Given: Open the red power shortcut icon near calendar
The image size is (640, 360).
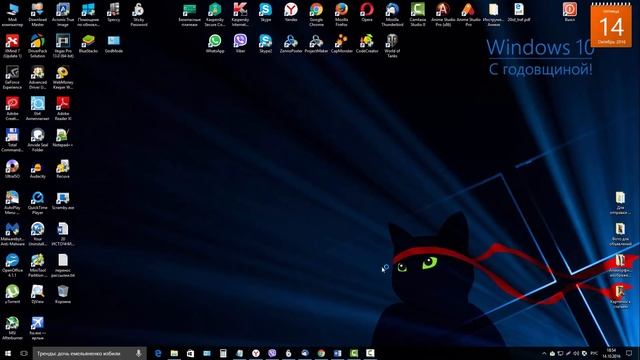Looking at the screenshot, I should click(x=569, y=12).
